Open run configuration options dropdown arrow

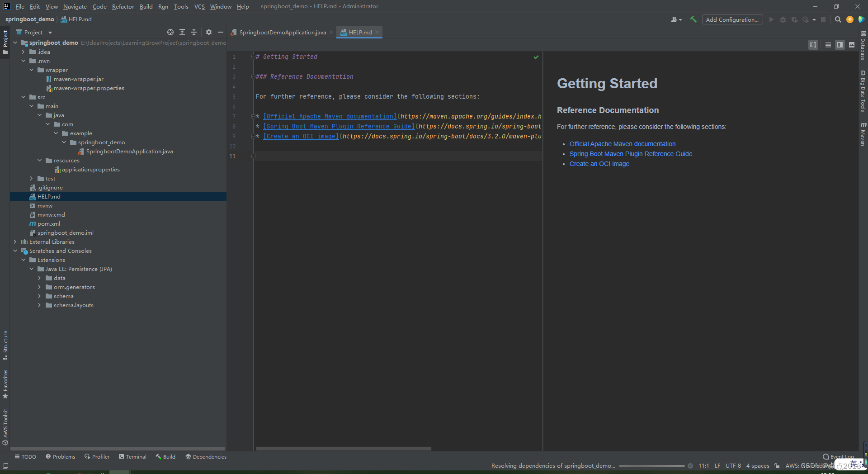coord(814,20)
